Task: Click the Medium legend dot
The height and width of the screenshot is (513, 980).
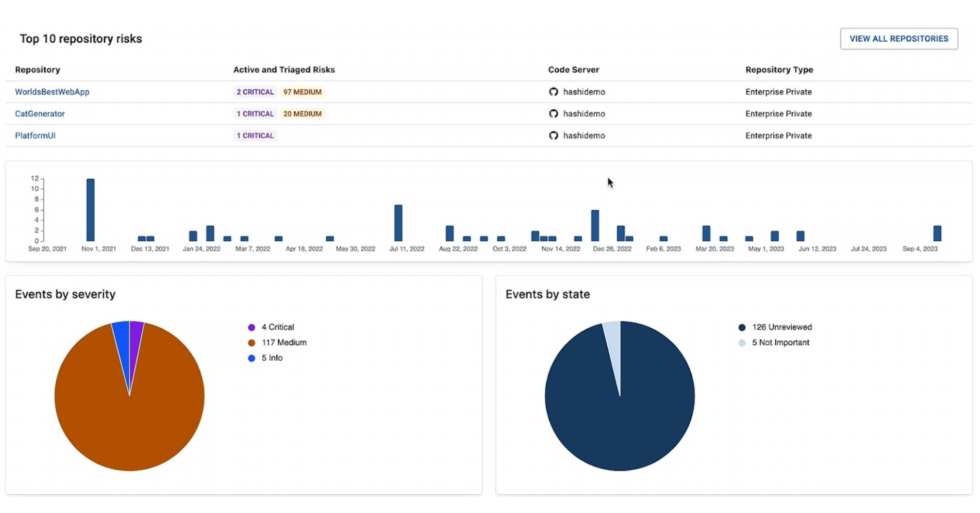Action: [251, 342]
